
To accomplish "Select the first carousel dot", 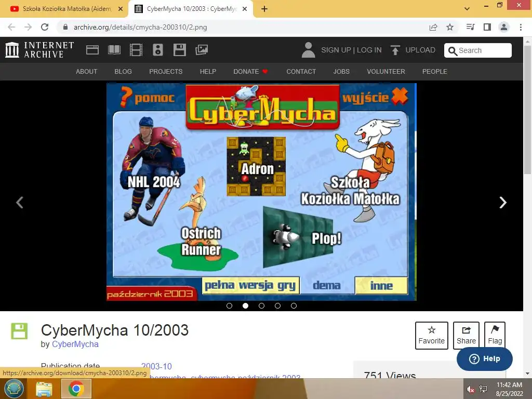I will (229, 305).
